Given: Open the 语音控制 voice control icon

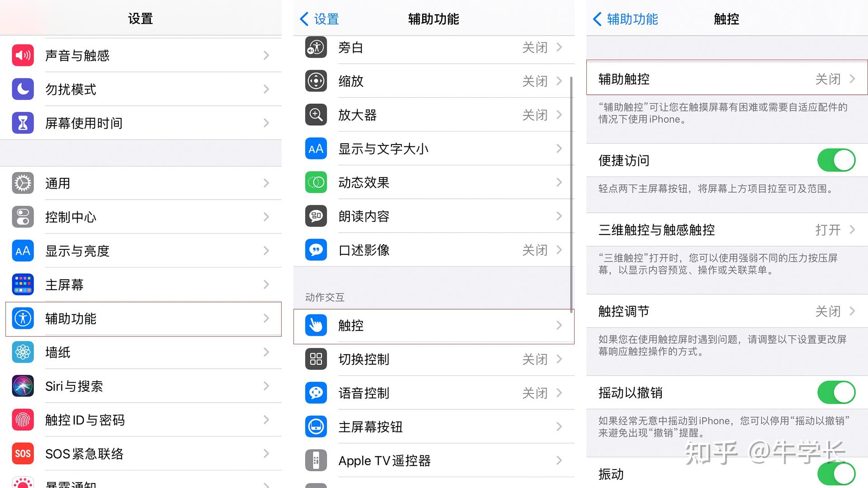Looking at the screenshot, I should [316, 393].
